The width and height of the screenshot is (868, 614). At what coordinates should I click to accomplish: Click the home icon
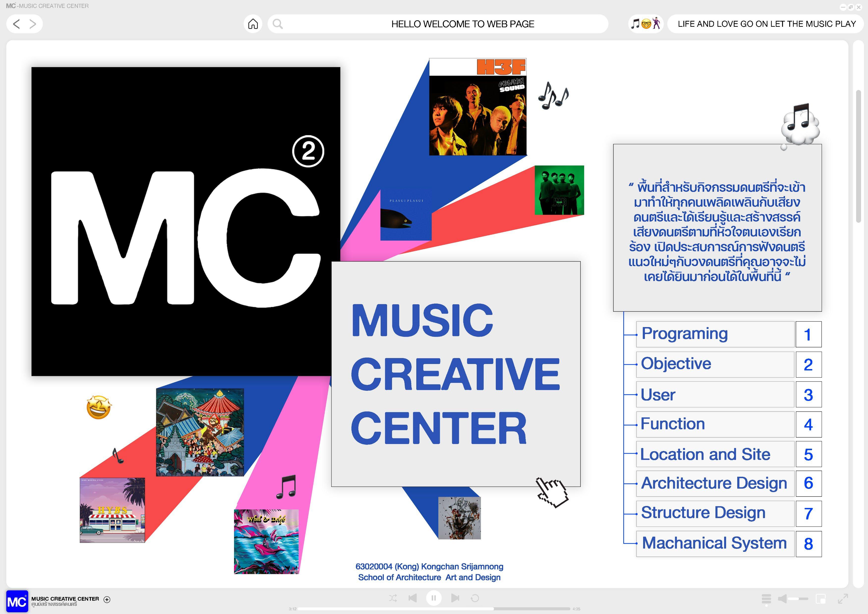tap(253, 24)
